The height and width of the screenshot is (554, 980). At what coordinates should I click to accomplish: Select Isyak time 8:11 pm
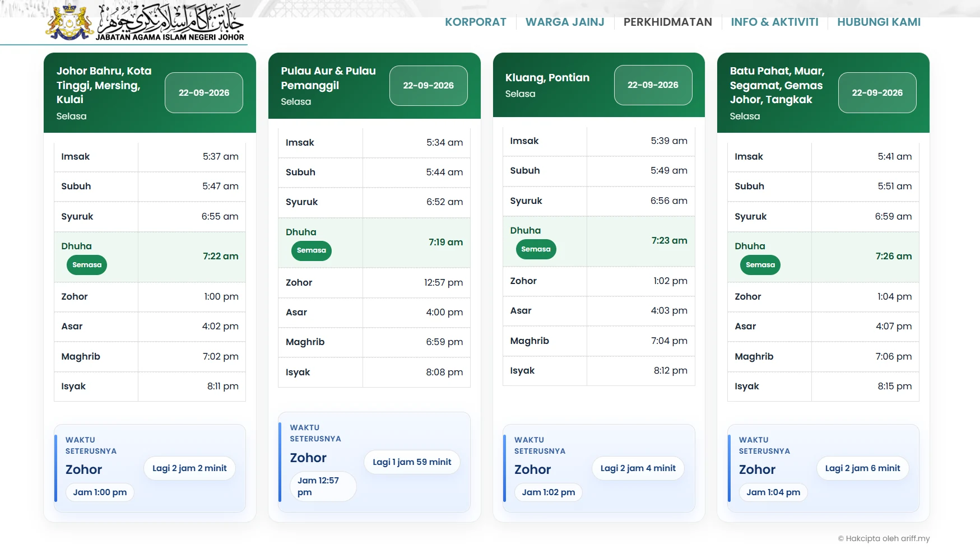(223, 386)
